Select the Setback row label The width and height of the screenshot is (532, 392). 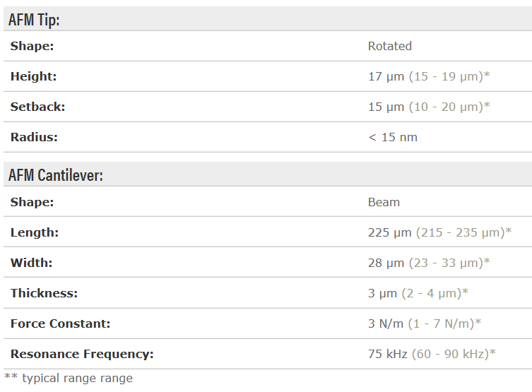pyautogui.click(x=37, y=107)
